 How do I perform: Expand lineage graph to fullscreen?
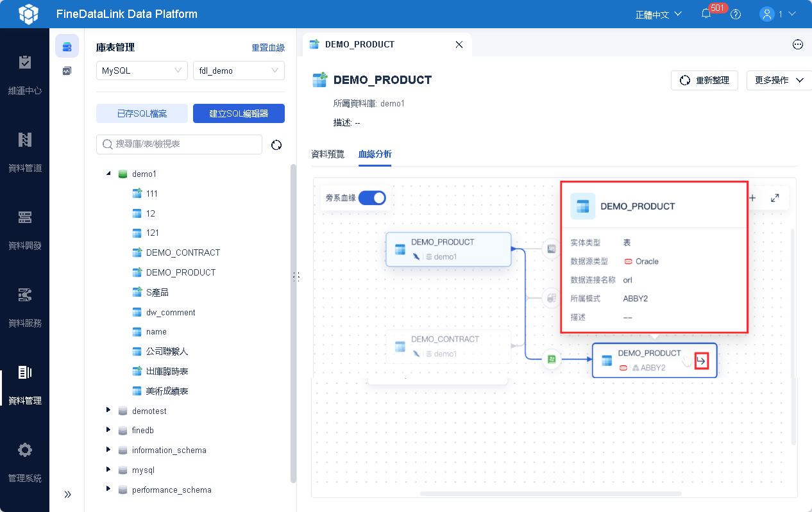point(775,198)
